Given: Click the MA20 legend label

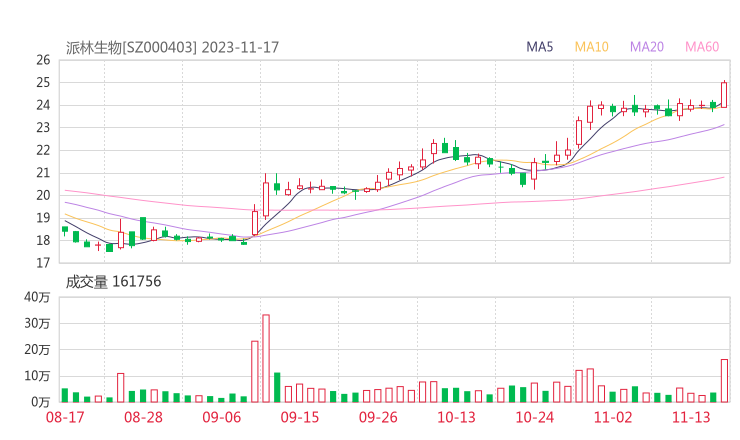Looking at the screenshot, I should 647,47.
